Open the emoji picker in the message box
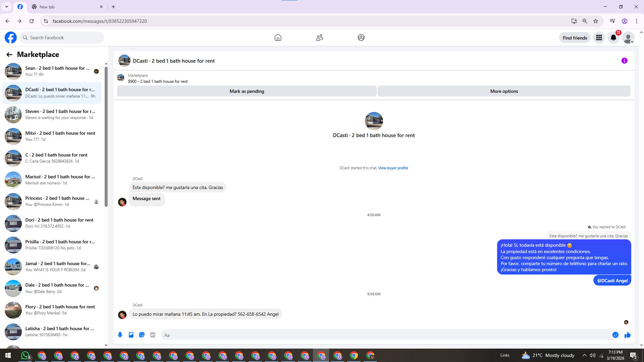 [x=615, y=335]
